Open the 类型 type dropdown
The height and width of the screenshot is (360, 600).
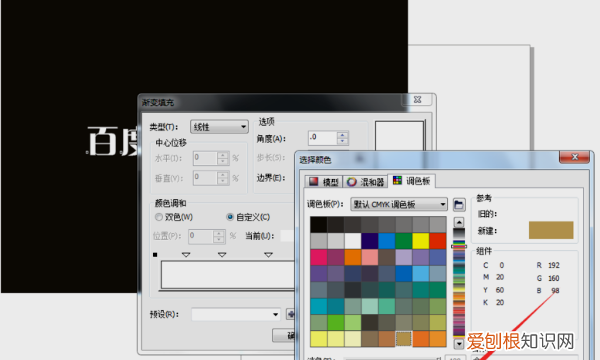pos(219,127)
